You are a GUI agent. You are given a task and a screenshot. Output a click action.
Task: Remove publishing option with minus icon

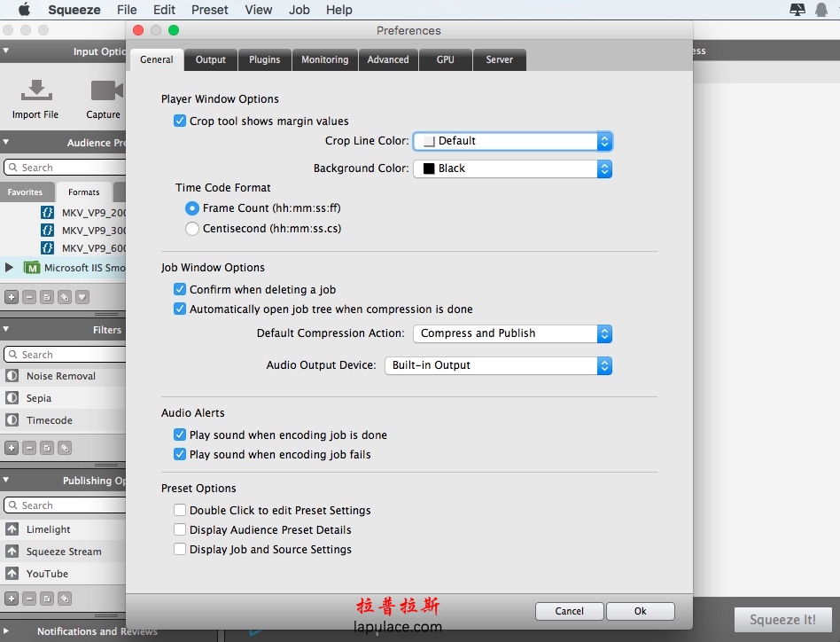pyautogui.click(x=29, y=598)
